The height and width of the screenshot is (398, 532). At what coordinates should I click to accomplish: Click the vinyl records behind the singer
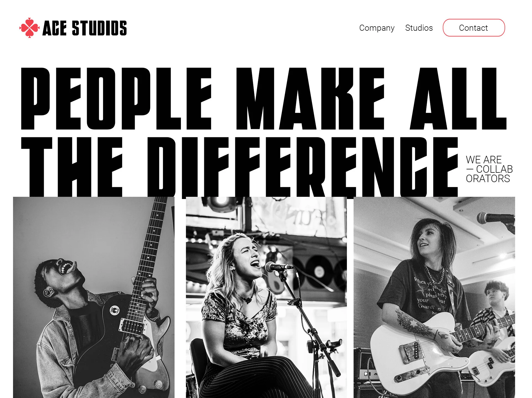point(319,271)
